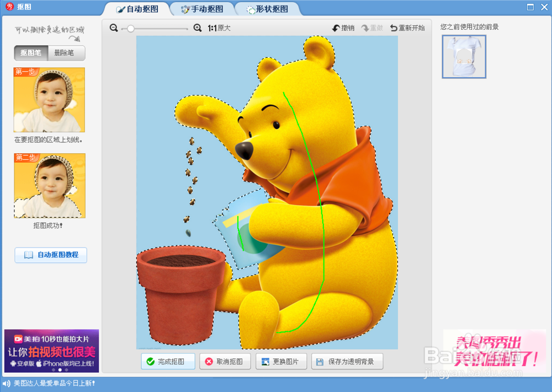Viewport: 552px width, 392px height.
Task: Click 完成抠图 to finish cutout
Action: click(x=168, y=361)
